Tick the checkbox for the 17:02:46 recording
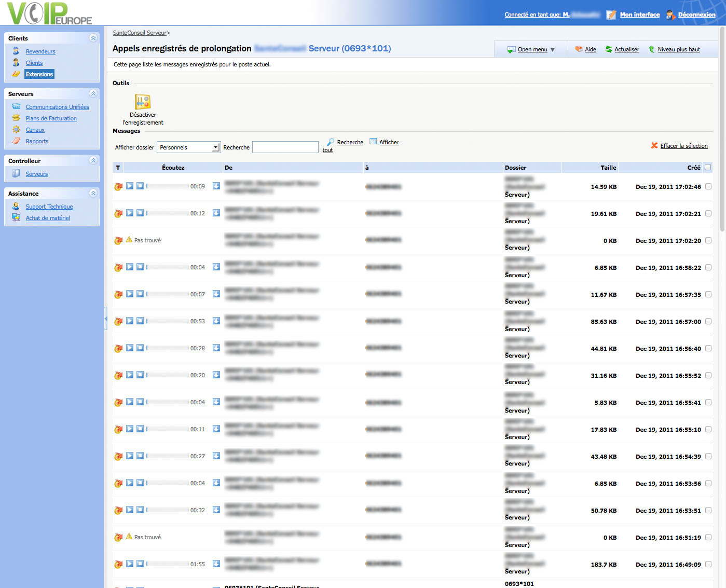Image resolution: width=726 pixels, height=588 pixels. 708,186
